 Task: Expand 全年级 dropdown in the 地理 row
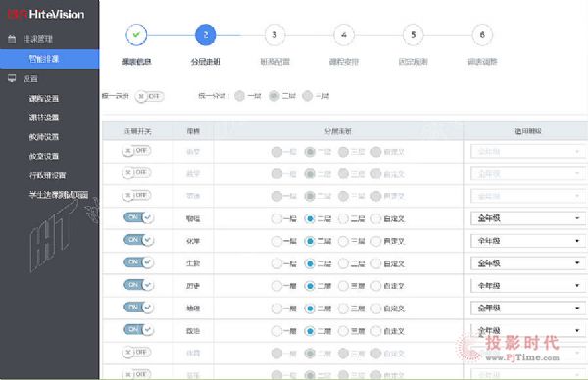[527, 309]
